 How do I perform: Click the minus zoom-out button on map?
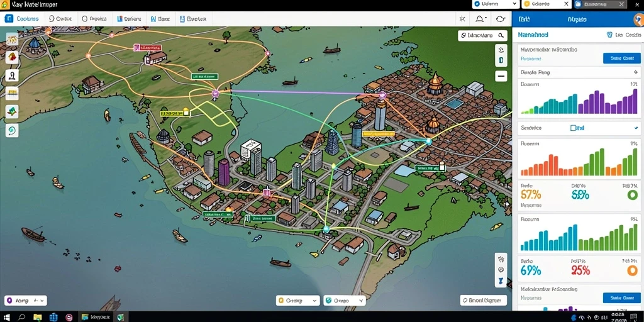coord(501,76)
